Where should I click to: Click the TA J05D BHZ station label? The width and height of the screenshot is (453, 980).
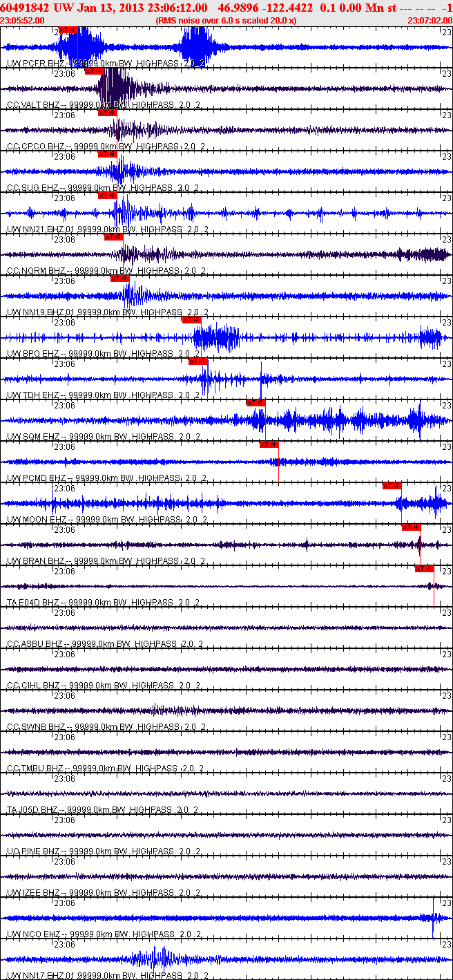[x=104, y=809]
